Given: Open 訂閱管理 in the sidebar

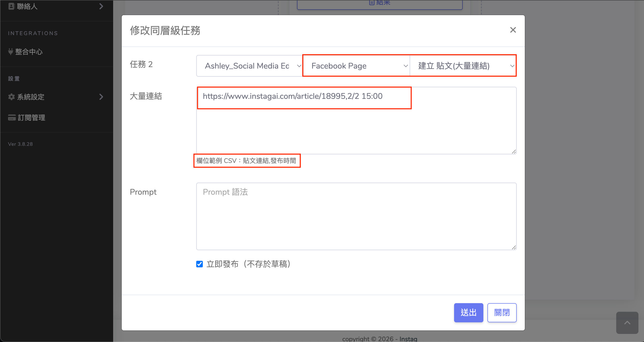Looking at the screenshot, I should [31, 118].
